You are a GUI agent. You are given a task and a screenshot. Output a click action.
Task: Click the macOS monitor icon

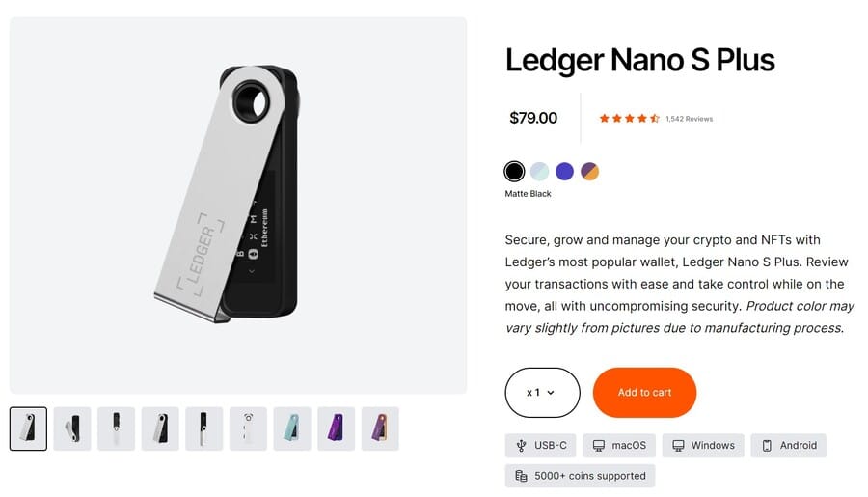pyautogui.click(x=599, y=446)
